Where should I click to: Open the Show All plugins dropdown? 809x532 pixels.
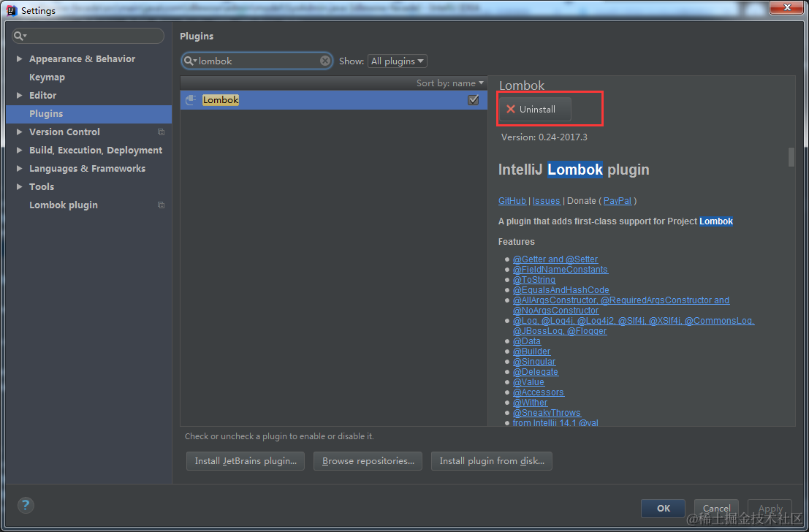(x=398, y=61)
